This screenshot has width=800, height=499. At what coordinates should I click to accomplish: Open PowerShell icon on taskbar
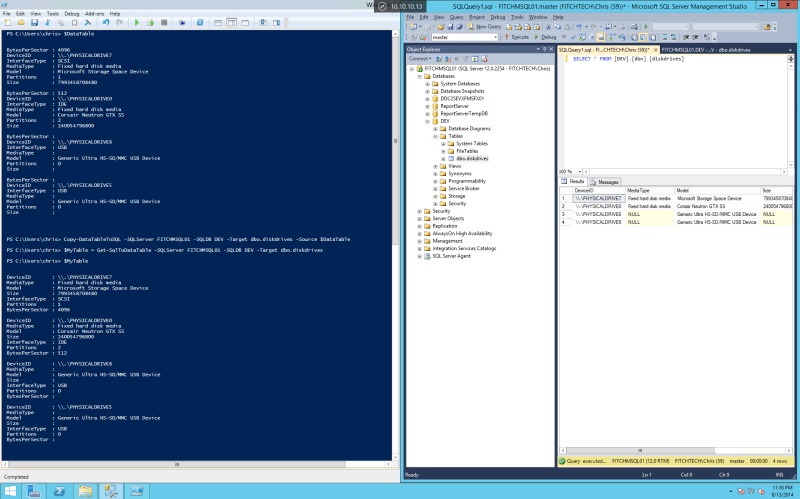(x=60, y=491)
